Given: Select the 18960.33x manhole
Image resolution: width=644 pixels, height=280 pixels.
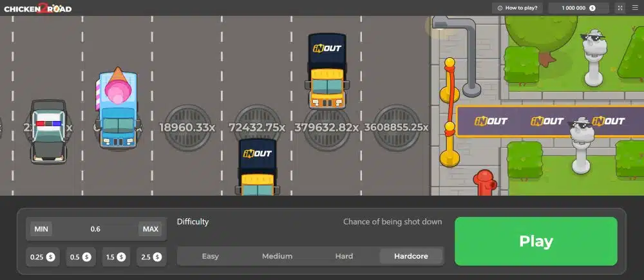Looking at the screenshot, I should coord(187,127).
